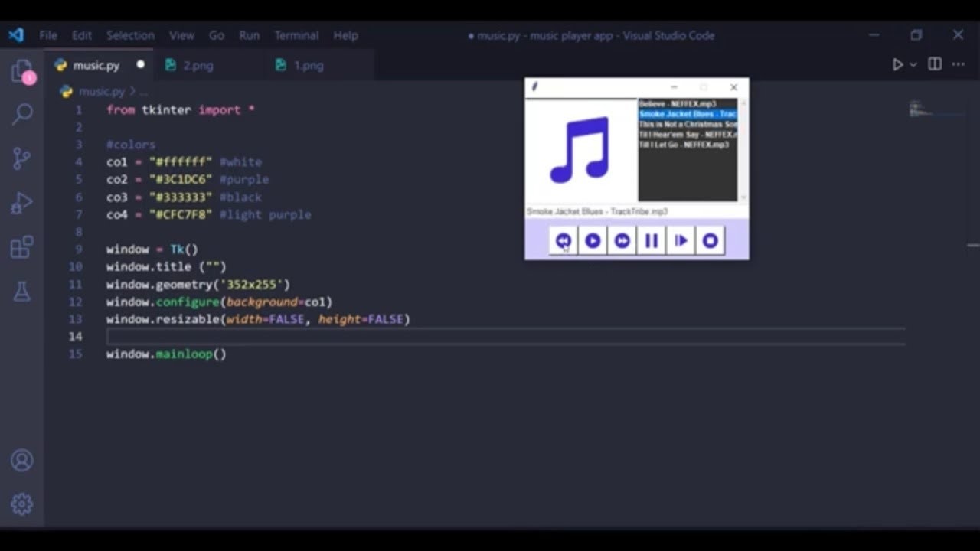980x551 pixels.
Task: Open the Help menu
Action: tap(345, 35)
